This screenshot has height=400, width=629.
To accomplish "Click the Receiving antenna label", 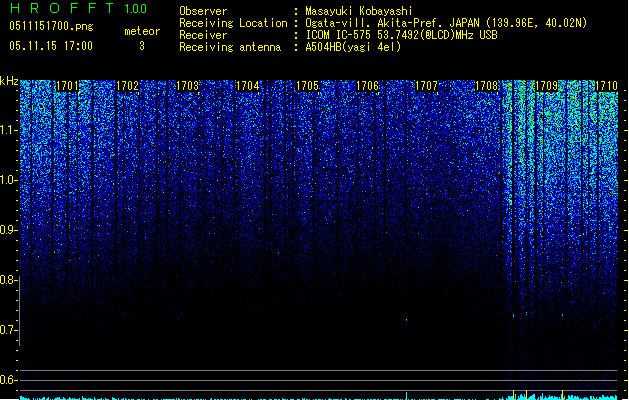I will pos(230,47).
